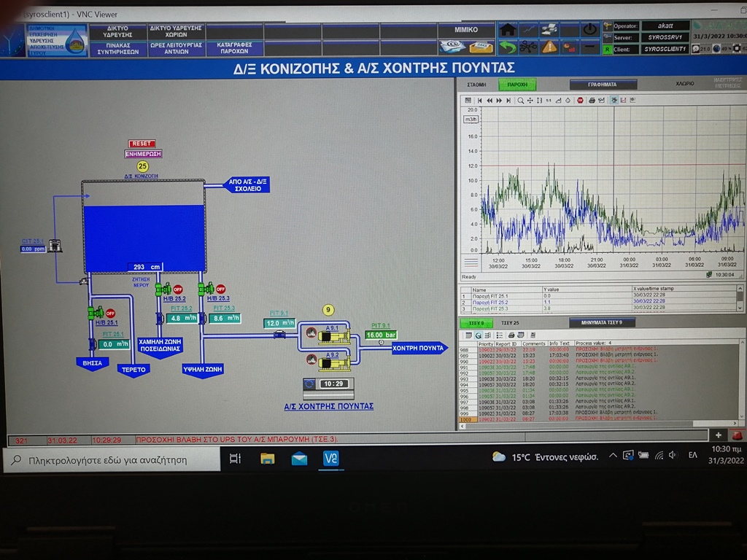
Task: Select the zoom magnifier in chart toolbar
Action: 520,101
